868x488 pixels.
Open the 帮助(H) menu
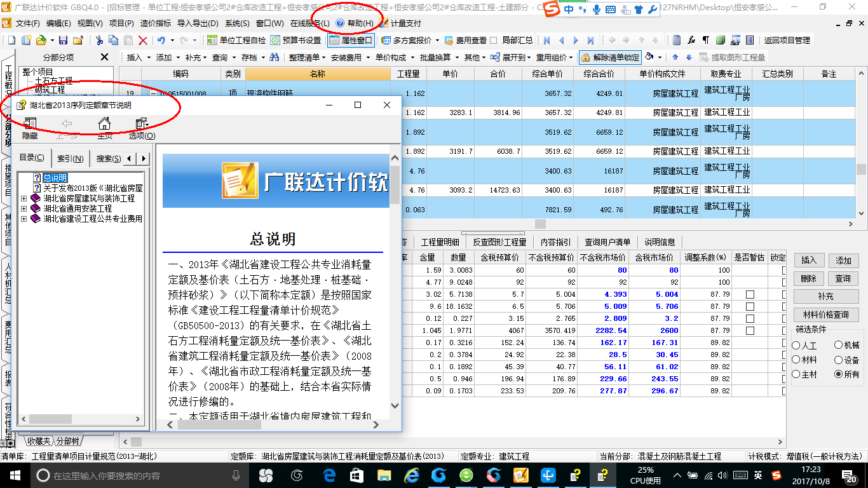pos(360,24)
